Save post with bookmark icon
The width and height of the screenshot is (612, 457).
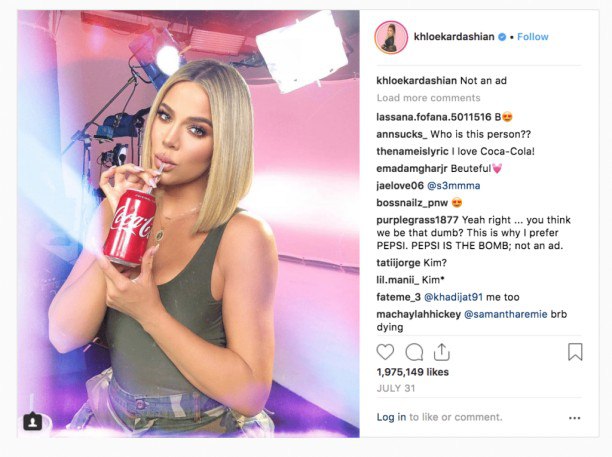click(575, 352)
